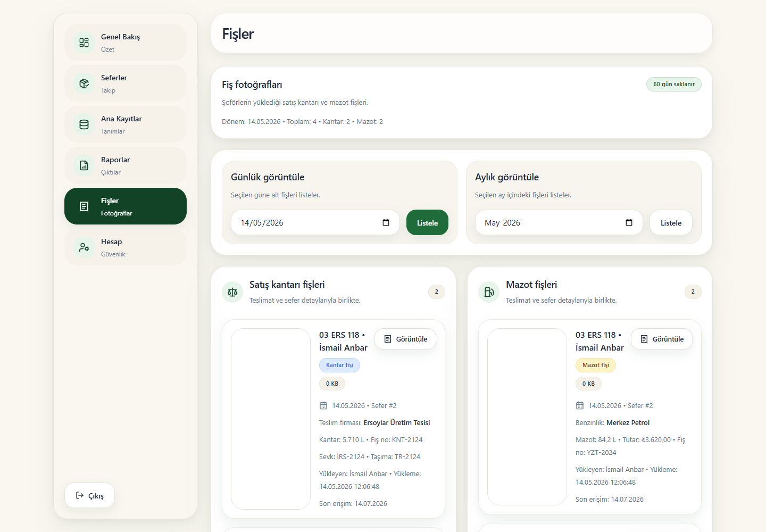
Task: Click the green Listele button for daily view
Action: click(x=427, y=222)
